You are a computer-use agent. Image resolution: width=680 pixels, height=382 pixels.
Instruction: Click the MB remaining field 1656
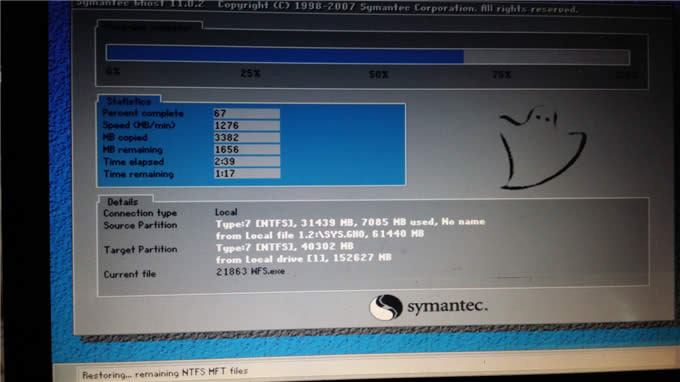click(x=246, y=150)
